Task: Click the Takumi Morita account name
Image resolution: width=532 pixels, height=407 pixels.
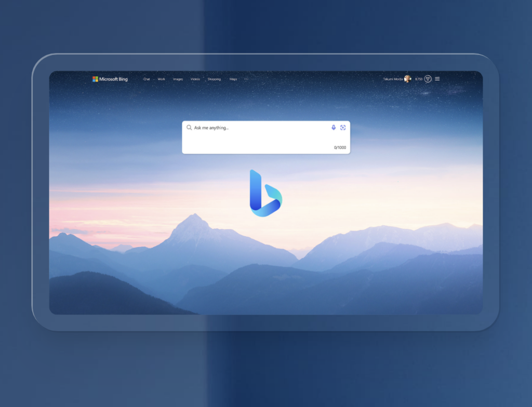Action: click(x=393, y=79)
